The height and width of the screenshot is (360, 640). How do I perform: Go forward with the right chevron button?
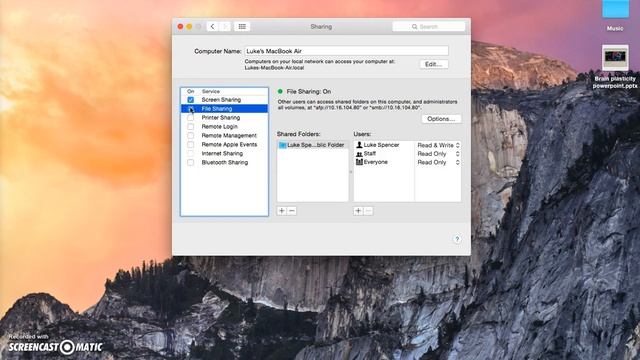(224, 27)
